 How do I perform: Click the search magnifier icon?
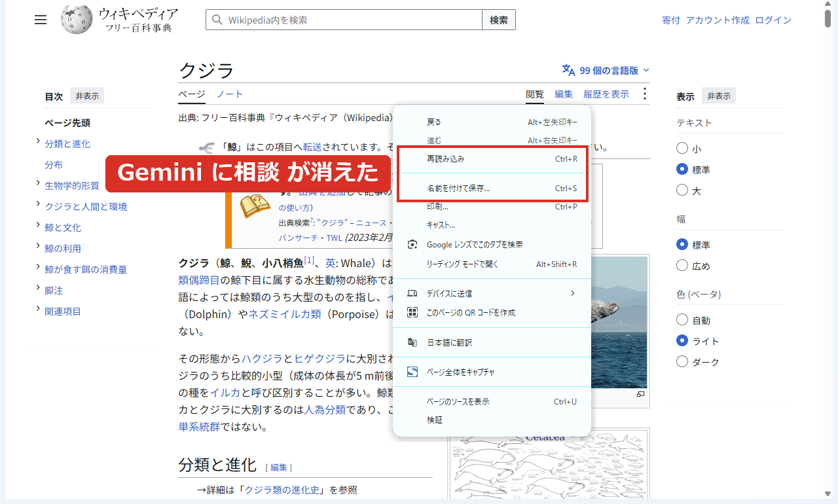(217, 20)
